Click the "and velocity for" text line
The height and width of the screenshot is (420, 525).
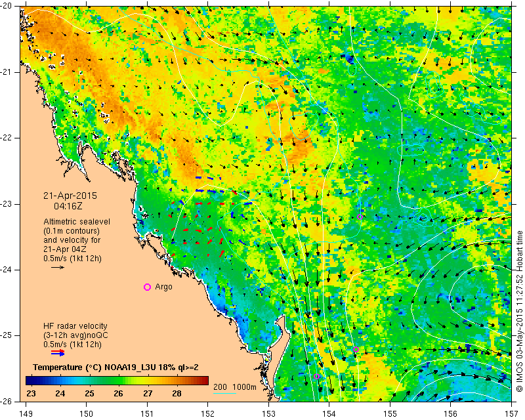click(72, 240)
